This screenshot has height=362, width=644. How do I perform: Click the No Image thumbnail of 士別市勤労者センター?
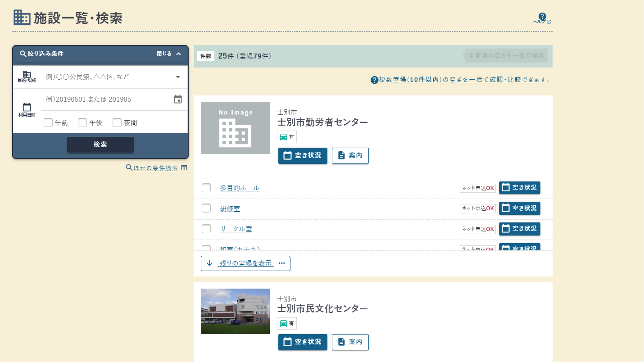[x=235, y=128]
